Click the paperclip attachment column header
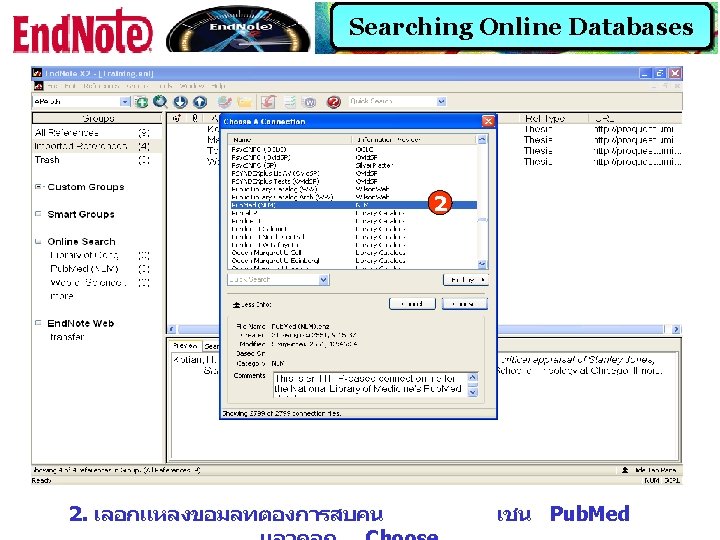 195,118
